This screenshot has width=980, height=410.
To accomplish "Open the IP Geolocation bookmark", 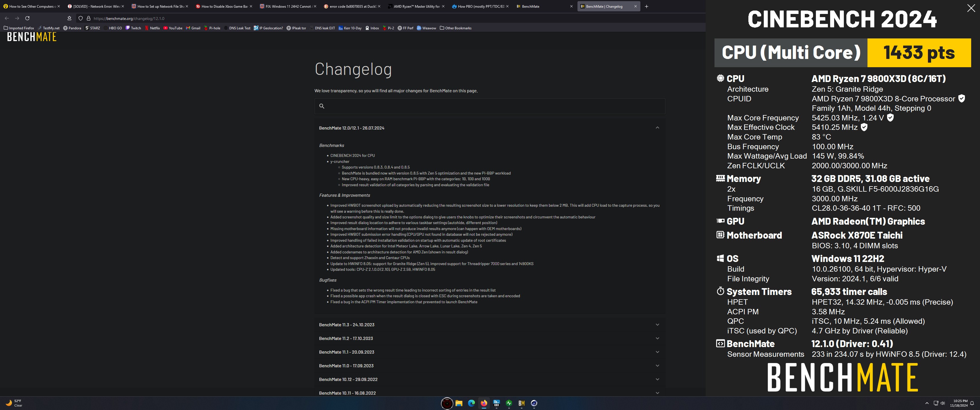I will (268, 28).
